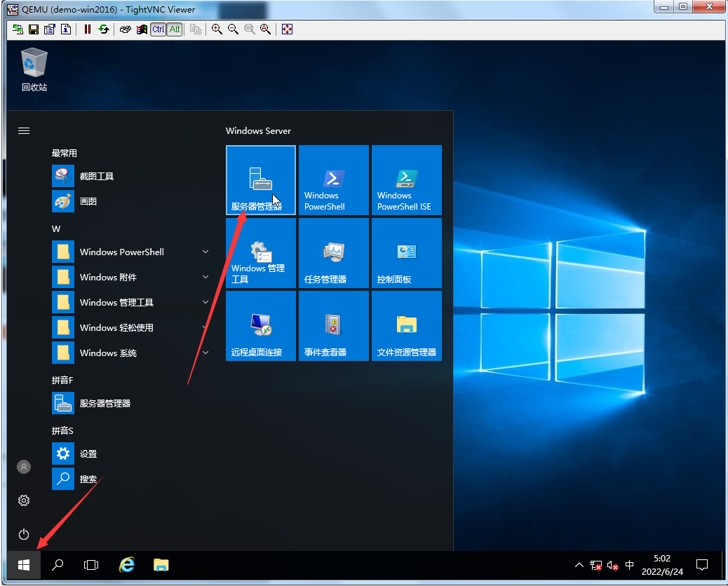Show hidden tray icons chevron

click(x=579, y=565)
